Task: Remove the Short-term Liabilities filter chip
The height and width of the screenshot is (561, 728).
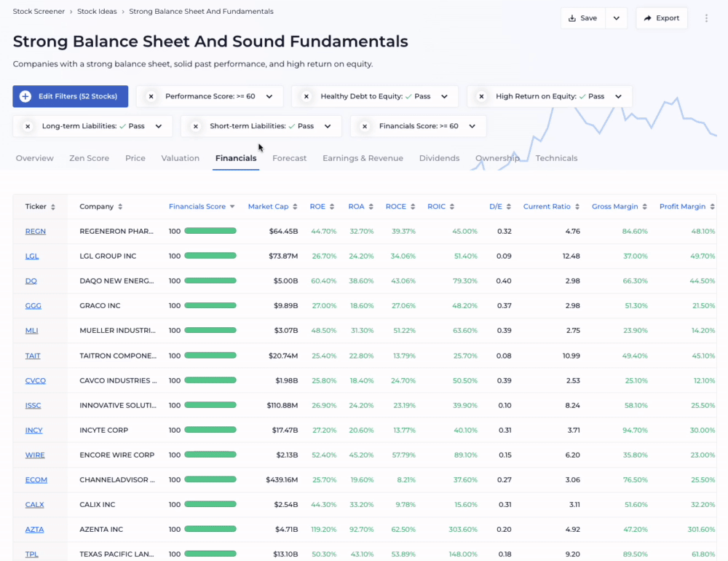Action: (x=195, y=126)
